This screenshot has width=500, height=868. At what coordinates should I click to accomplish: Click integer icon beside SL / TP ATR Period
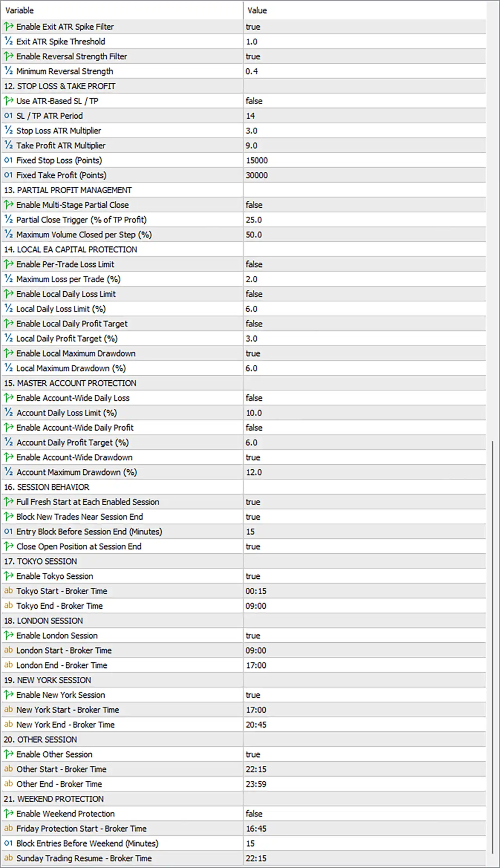pos(9,116)
